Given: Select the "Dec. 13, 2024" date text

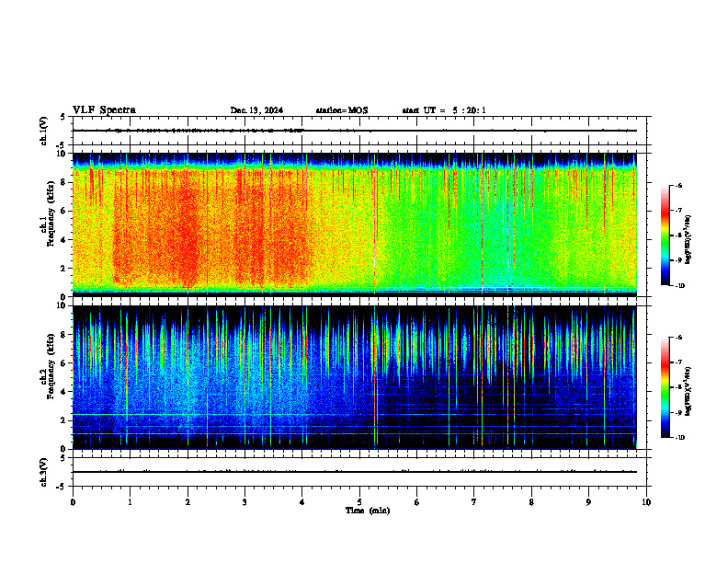Looking at the screenshot, I should click(x=256, y=110).
